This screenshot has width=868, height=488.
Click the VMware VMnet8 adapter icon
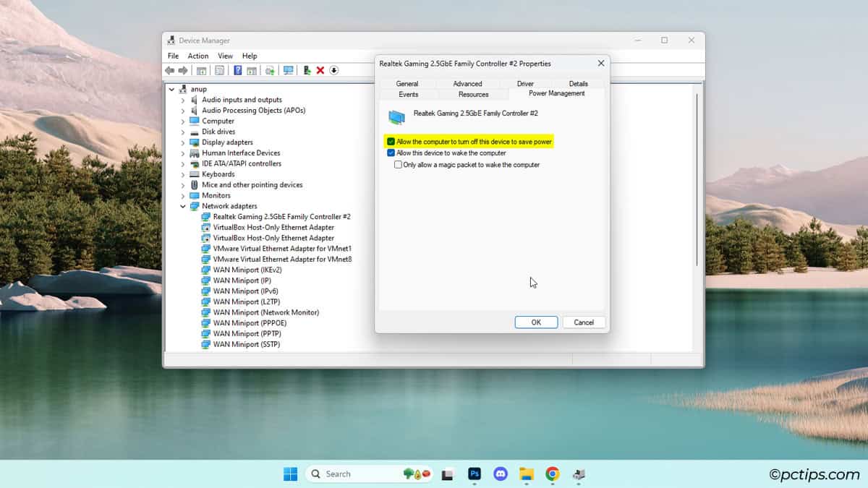pyautogui.click(x=205, y=259)
